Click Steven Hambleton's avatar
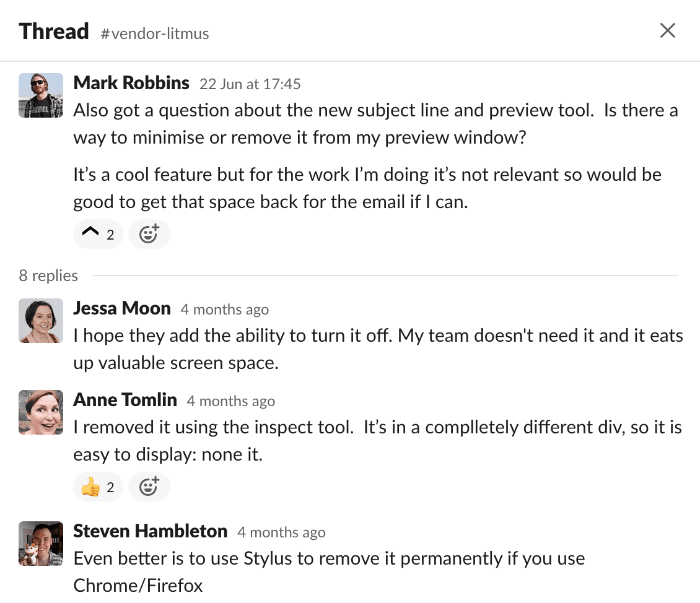Viewport: 700px width, 603px height. point(41,544)
